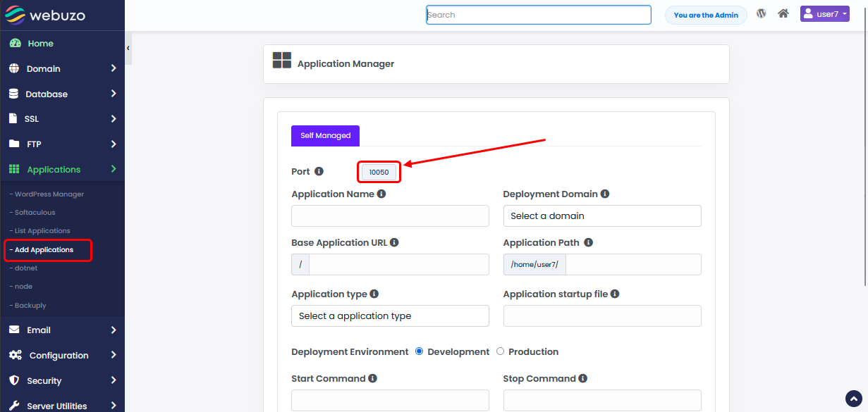
Task: Click info icon beside Application startup file
Action: 615,294
